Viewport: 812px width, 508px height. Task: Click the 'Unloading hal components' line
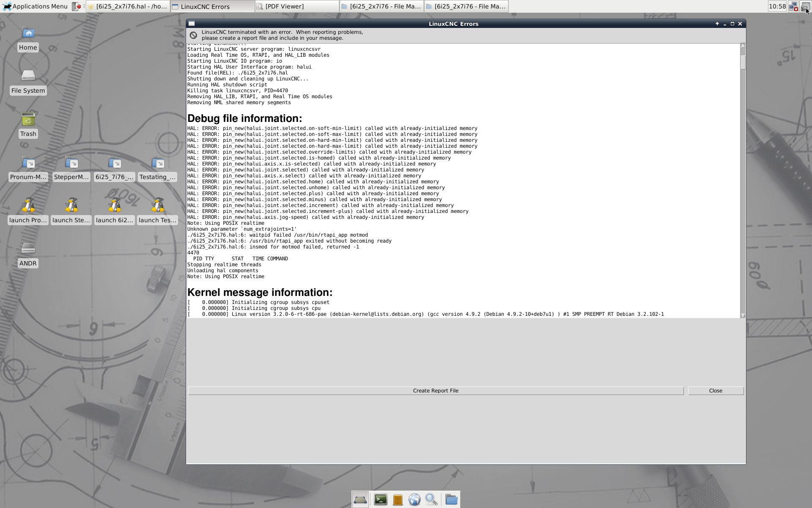[223, 271]
